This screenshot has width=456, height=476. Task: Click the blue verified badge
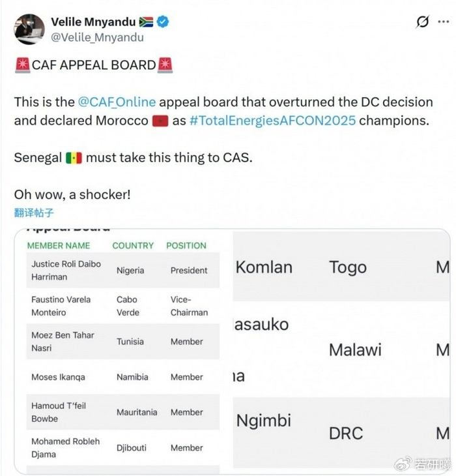tap(163, 22)
